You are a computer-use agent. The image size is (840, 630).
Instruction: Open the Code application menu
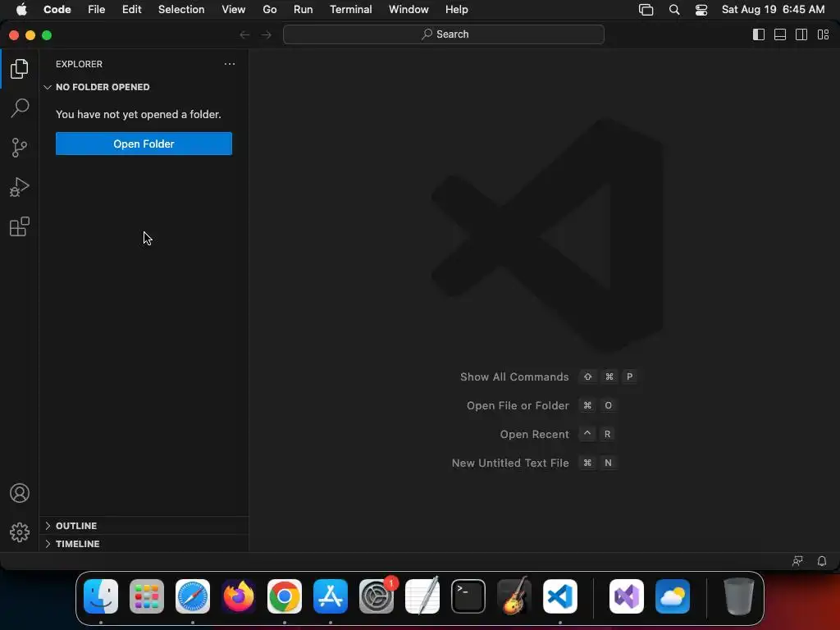pyautogui.click(x=57, y=10)
